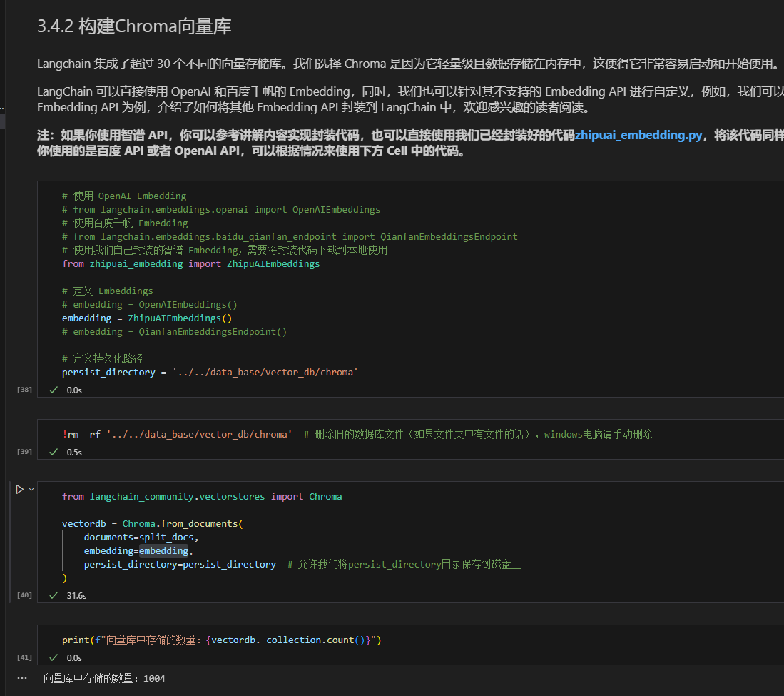The width and height of the screenshot is (784, 696).
Task: Open run options dropdown beside play button
Action: pyautogui.click(x=31, y=490)
